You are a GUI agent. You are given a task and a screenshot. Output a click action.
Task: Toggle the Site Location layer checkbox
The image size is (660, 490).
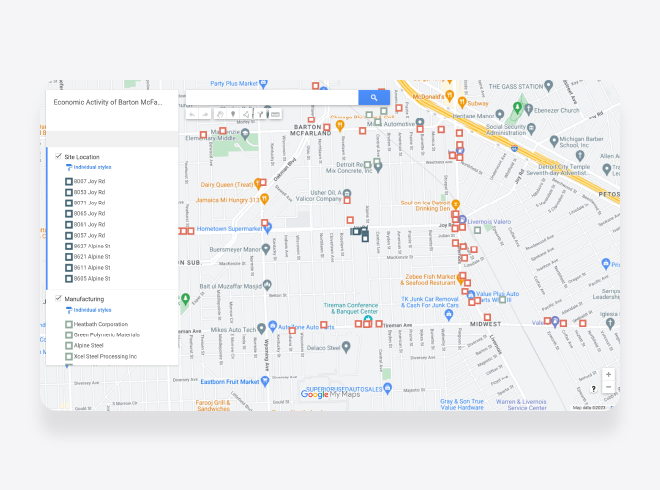pos(59,156)
